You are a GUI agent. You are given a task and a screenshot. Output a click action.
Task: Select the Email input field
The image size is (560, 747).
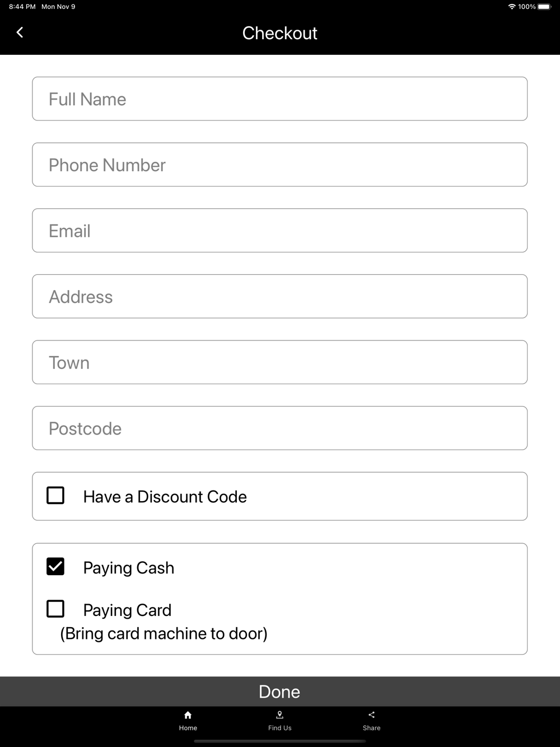tap(280, 231)
